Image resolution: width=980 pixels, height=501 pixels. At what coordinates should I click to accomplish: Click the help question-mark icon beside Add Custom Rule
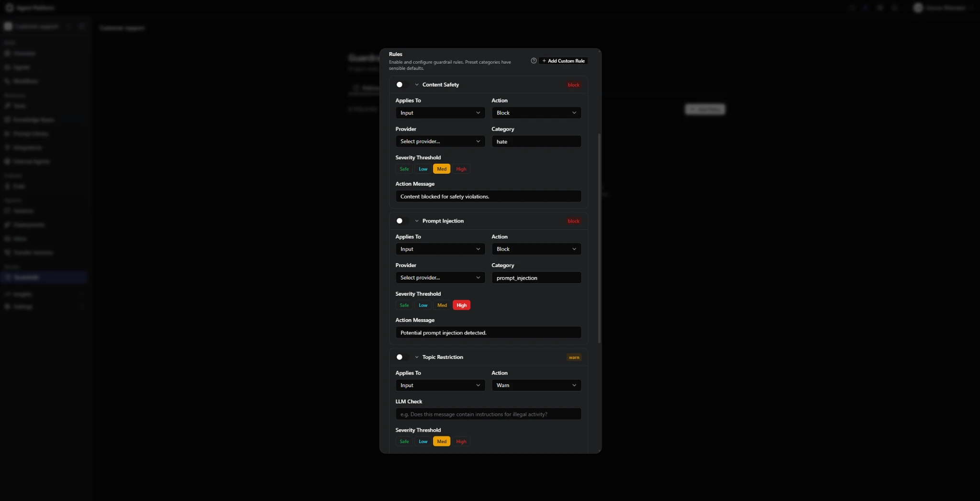point(534,61)
